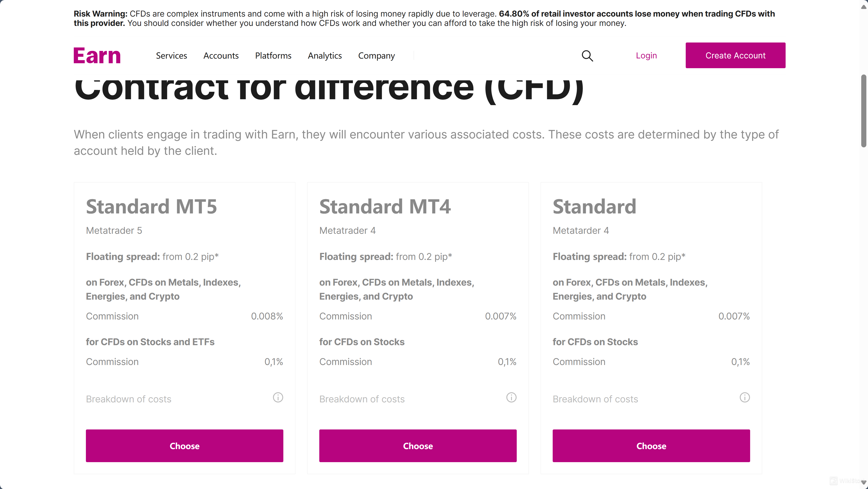Open the Accounts menu
This screenshot has width=868, height=489.
pos(221,56)
